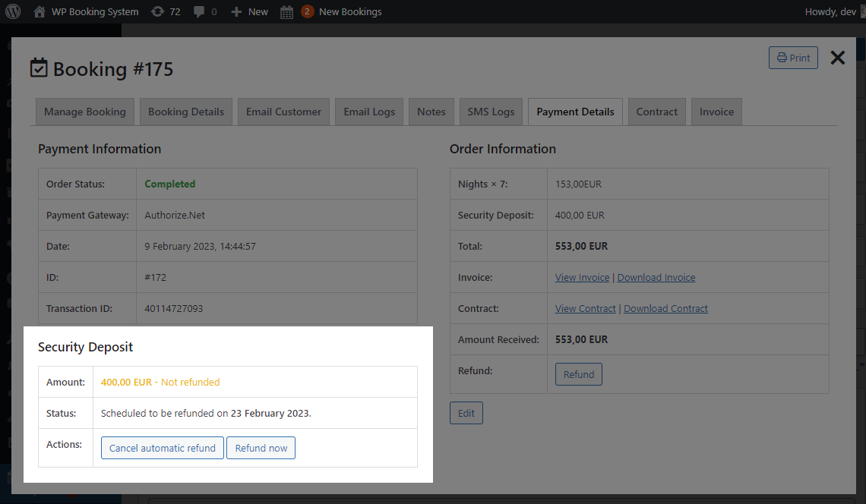The image size is (866, 504).
Task: Select the Email Logs tab
Action: coord(369,112)
